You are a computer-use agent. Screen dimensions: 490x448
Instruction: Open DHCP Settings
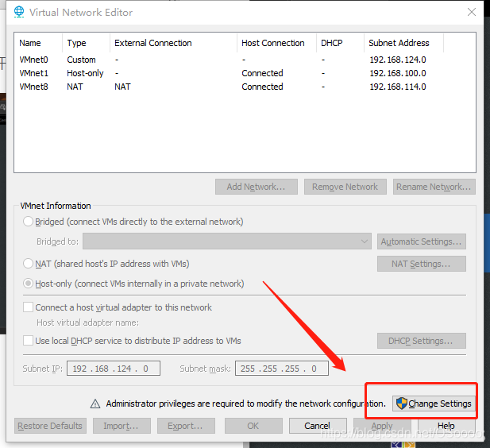[x=421, y=341]
